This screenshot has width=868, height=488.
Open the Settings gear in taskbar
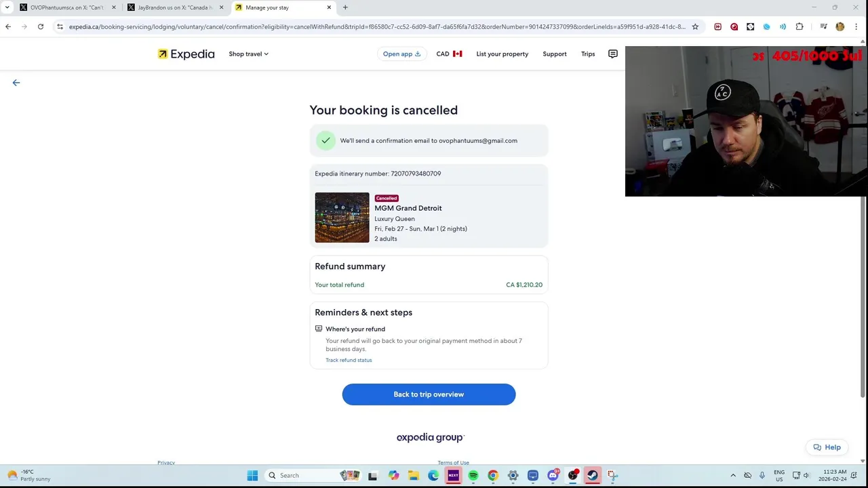click(x=513, y=476)
